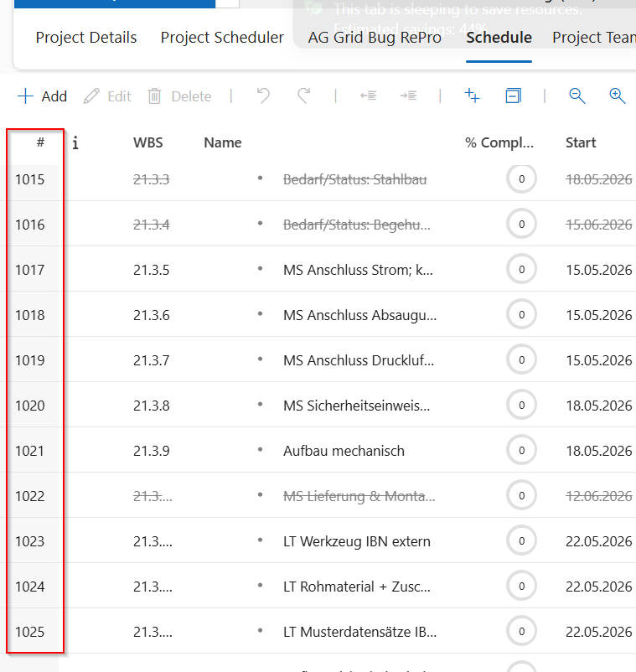
Task: Click the Expand all plus icon
Action: [x=473, y=96]
